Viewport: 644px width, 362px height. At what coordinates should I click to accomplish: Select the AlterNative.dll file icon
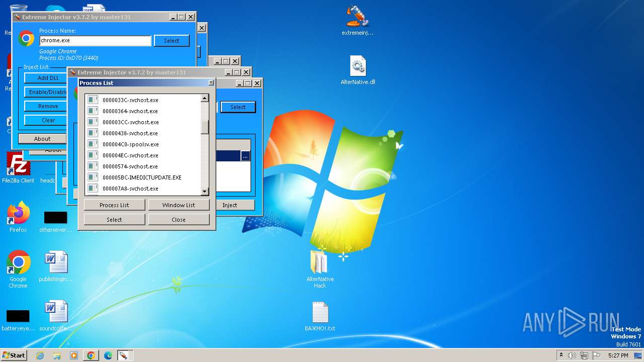358,66
